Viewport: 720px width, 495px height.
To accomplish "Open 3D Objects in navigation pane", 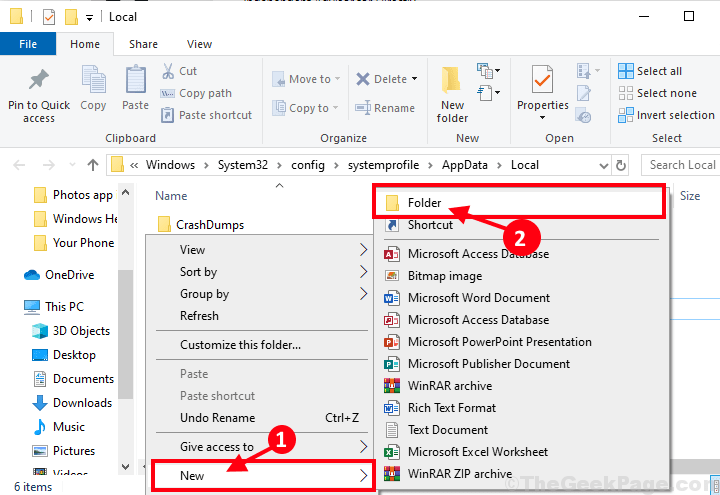I will [x=71, y=331].
